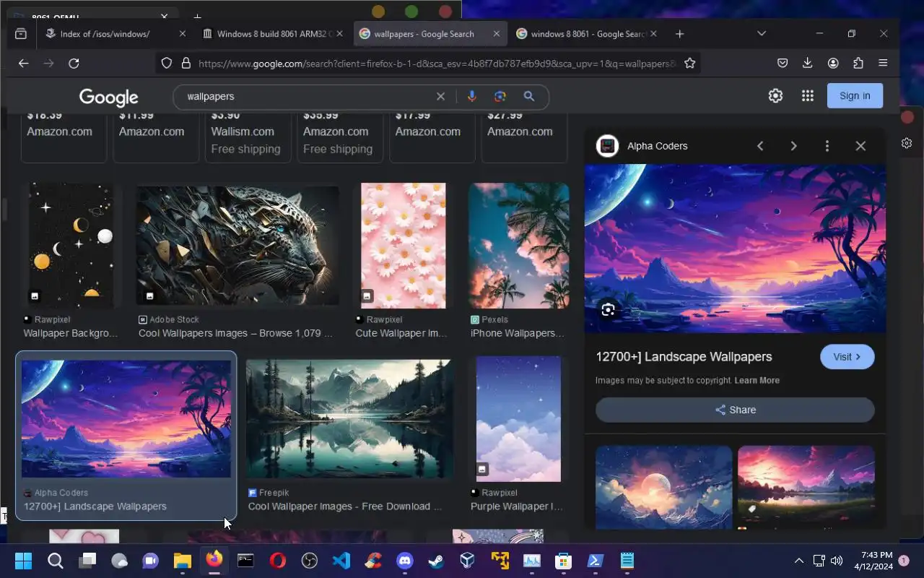Open Steam from the taskbar
Screen dimensions: 924x578
tap(436, 561)
